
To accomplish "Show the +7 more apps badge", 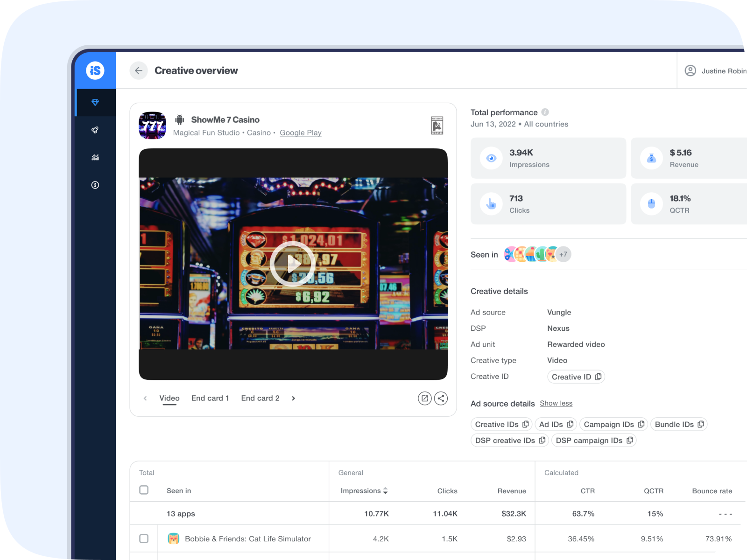I will [x=564, y=254].
